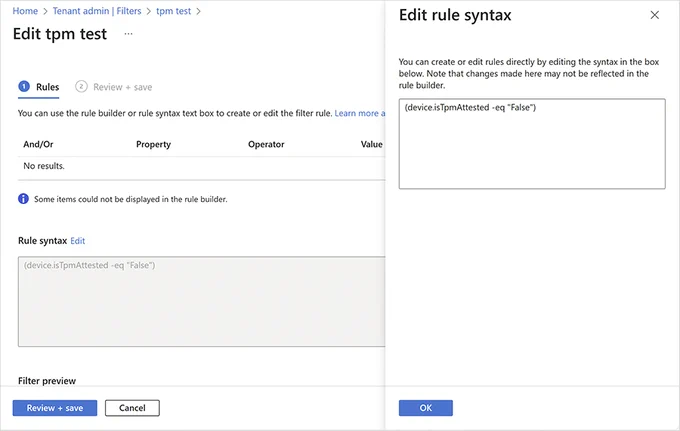The height and width of the screenshot is (431, 680).
Task: Open Tenant admin | Filters breadcrumb
Action: [x=97, y=11]
